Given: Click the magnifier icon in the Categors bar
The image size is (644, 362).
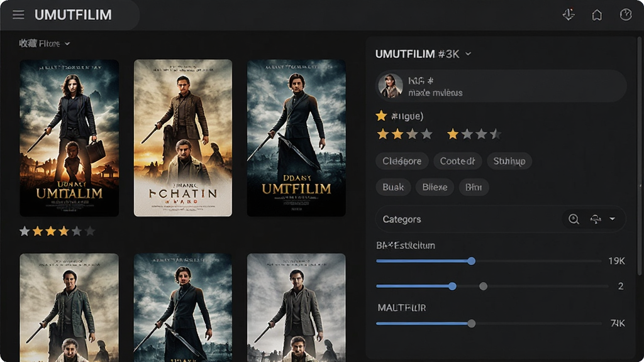Looking at the screenshot, I should [574, 219].
